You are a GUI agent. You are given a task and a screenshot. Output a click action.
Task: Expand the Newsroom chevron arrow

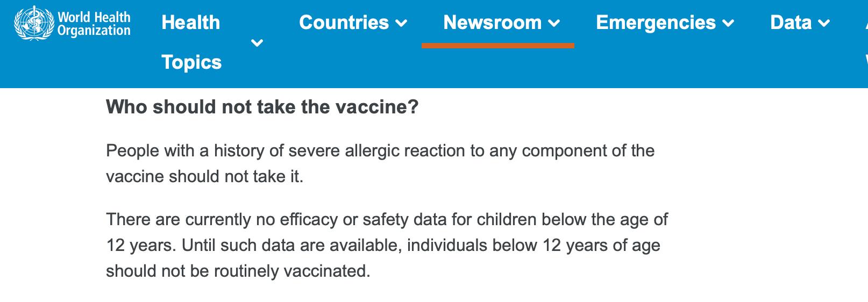(554, 23)
